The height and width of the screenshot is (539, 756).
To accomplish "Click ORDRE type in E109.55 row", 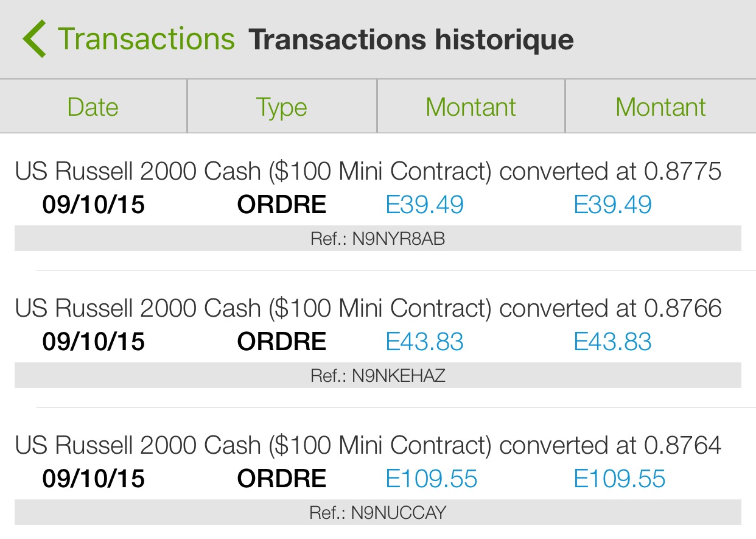I will (x=282, y=479).
